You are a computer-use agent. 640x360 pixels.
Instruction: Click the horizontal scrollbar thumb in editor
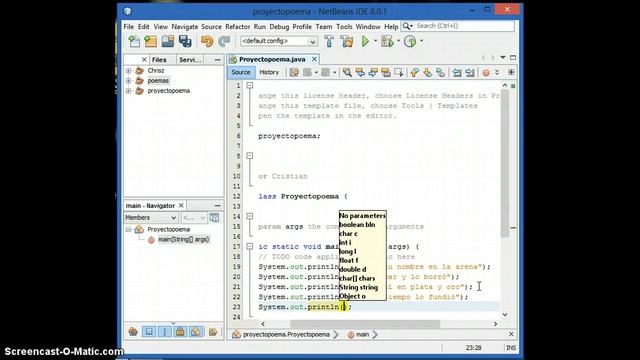click(x=365, y=324)
